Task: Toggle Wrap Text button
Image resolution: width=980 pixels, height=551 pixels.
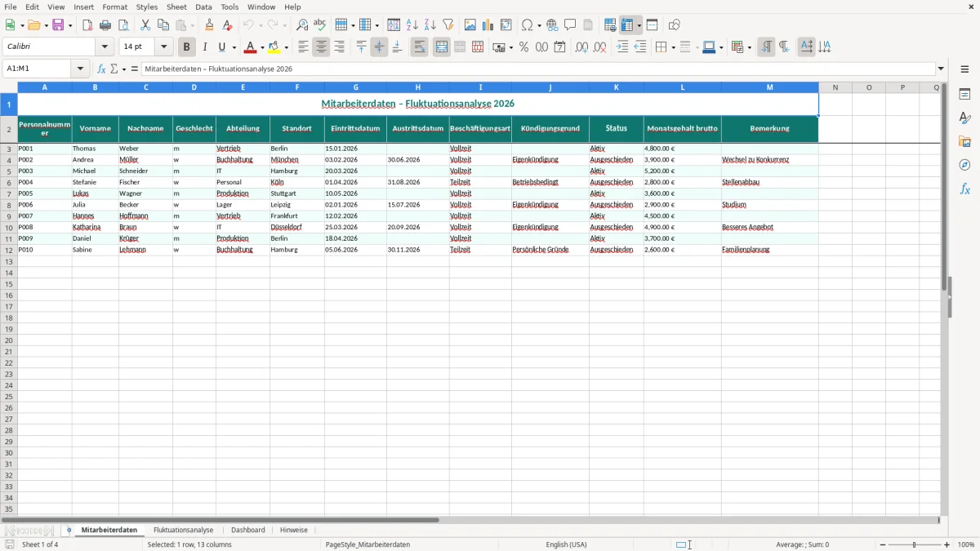Action: coord(419,47)
